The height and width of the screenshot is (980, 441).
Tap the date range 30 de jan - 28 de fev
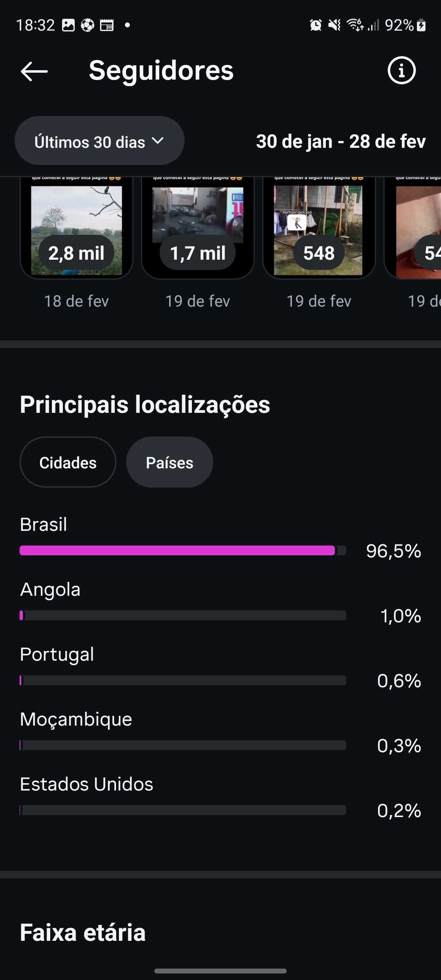[341, 141]
